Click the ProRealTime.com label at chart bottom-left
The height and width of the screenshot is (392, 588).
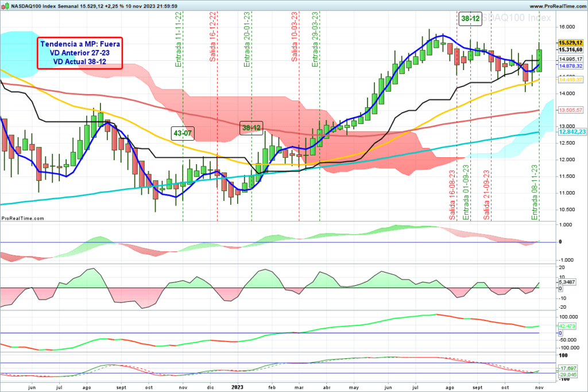tap(23, 219)
